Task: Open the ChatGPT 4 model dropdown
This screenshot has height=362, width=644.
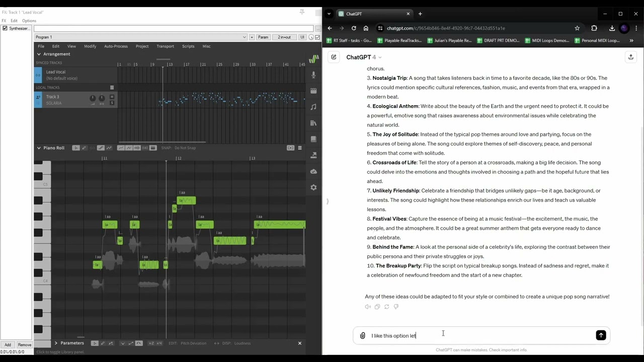Action: [x=364, y=57]
